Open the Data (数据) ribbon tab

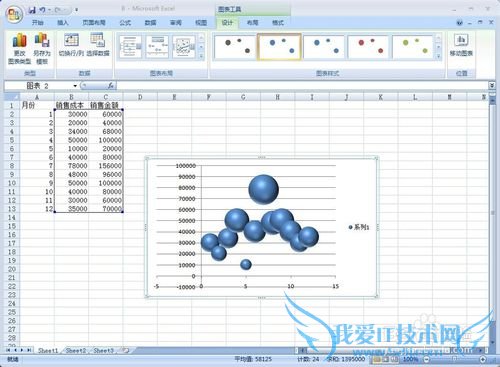[x=151, y=23]
